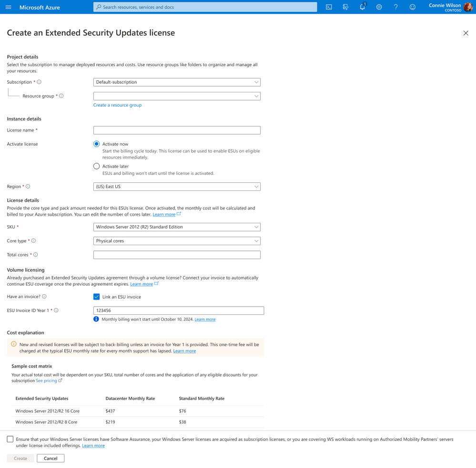The height and width of the screenshot is (468, 476).
Task: Click the $38 standard rate cell
Action: pos(182,422)
